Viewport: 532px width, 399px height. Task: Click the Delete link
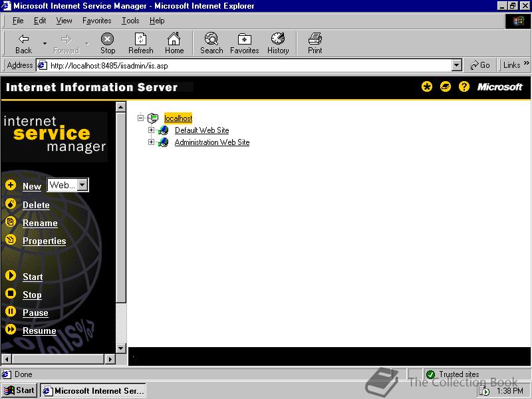pyautogui.click(x=36, y=205)
